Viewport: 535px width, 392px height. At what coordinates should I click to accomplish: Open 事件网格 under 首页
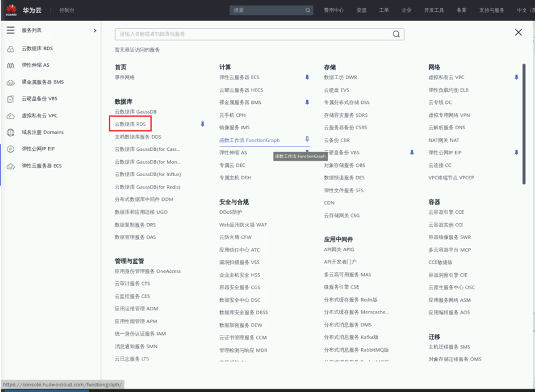124,77
